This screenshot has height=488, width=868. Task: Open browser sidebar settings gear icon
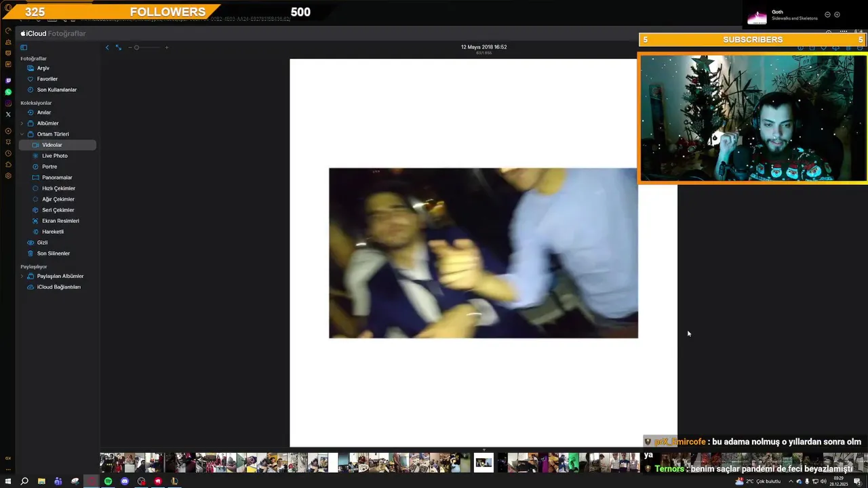[8, 176]
